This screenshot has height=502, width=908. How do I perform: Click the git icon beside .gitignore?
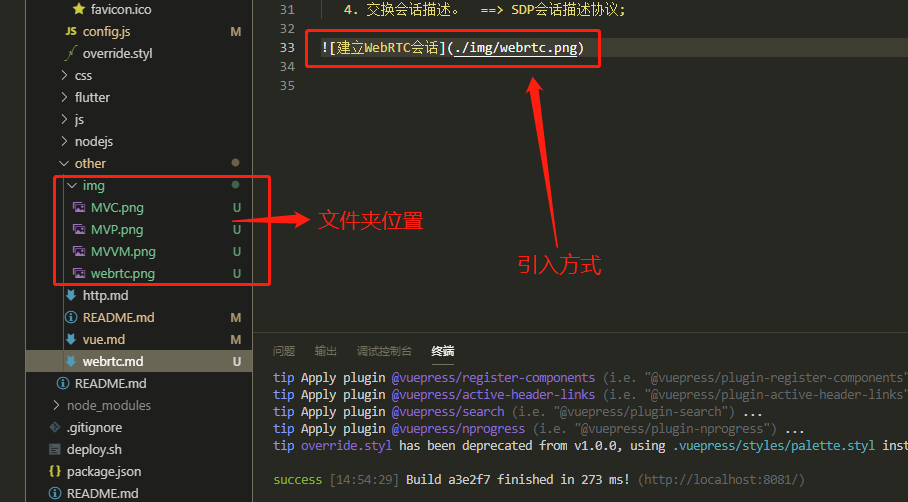[55, 427]
